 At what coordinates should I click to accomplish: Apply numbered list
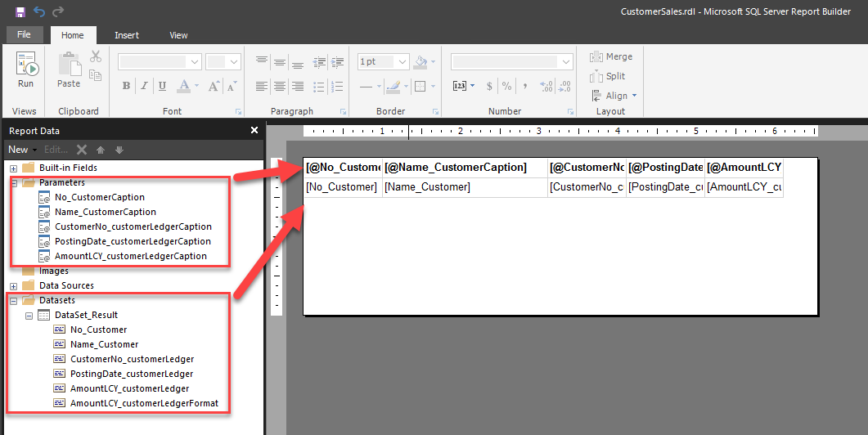point(337,87)
